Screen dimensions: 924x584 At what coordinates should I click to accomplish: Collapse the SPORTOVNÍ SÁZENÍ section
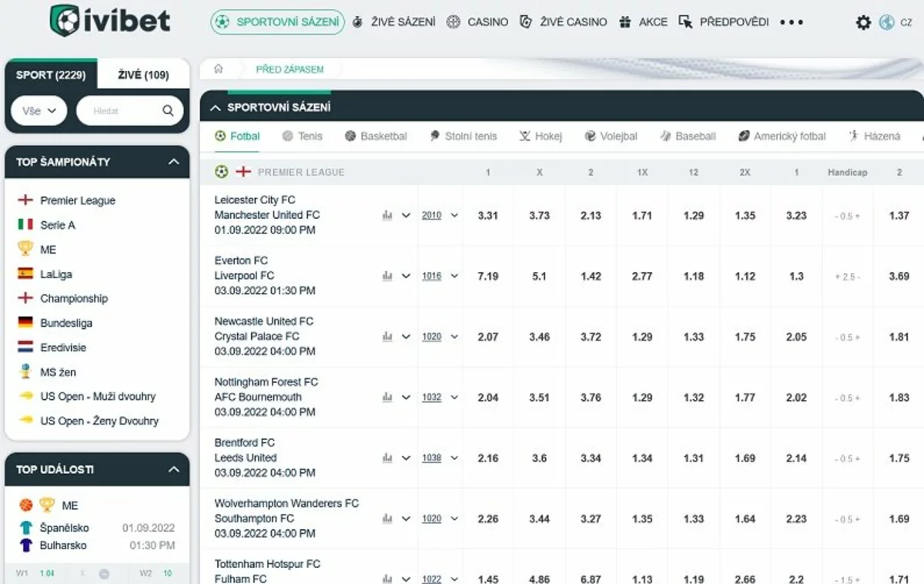(216, 108)
